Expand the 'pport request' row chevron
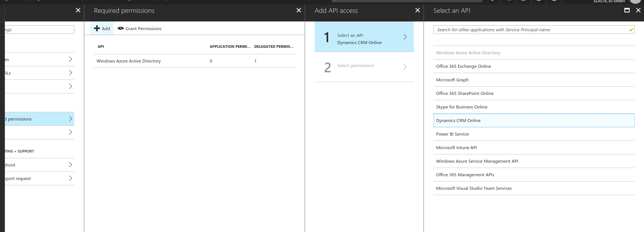The image size is (644, 232). (70, 178)
